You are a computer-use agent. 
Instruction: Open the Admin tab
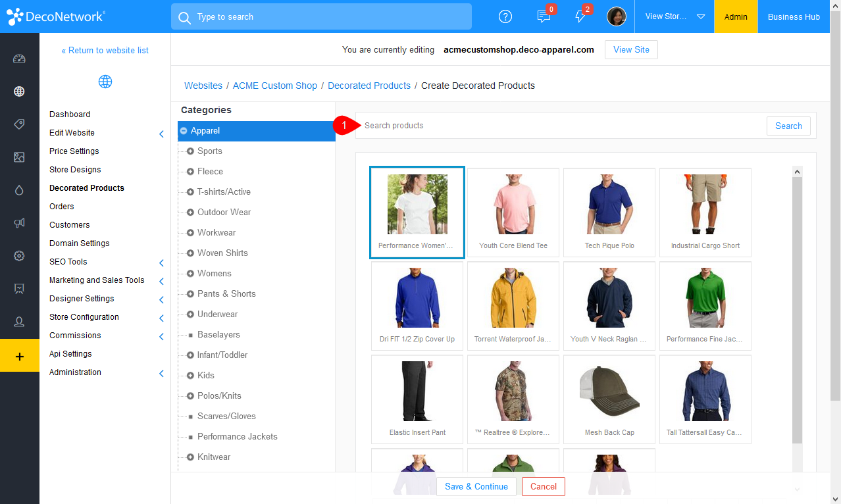[x=735, y=16]
